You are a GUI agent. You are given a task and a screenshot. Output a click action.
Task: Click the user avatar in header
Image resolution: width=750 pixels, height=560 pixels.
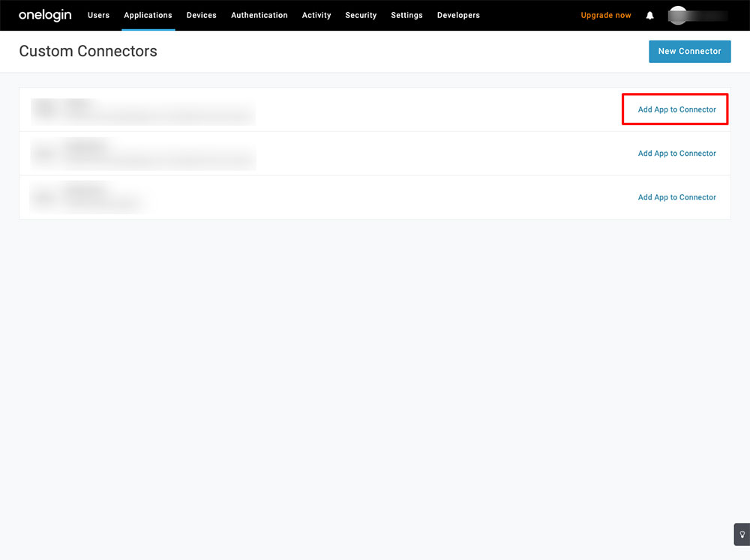pos(678,15)
